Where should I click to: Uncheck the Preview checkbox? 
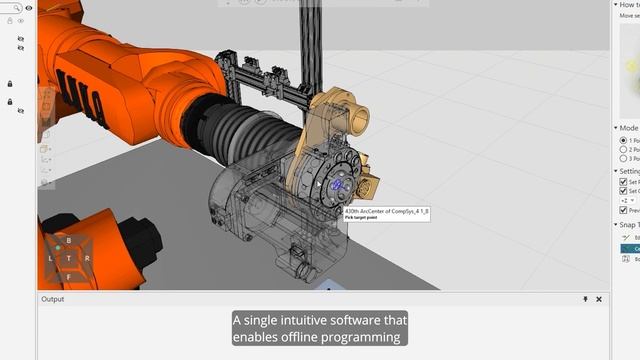coord(623,210)
